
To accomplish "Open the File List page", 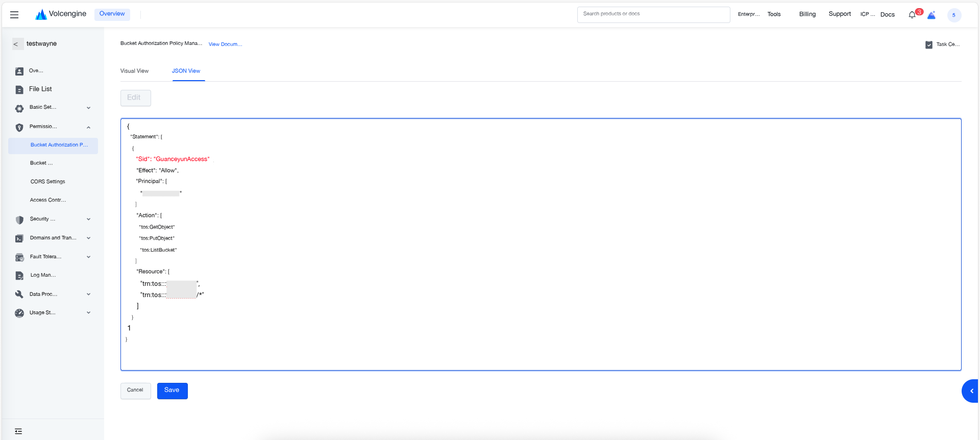I will [x=40, y=89].
